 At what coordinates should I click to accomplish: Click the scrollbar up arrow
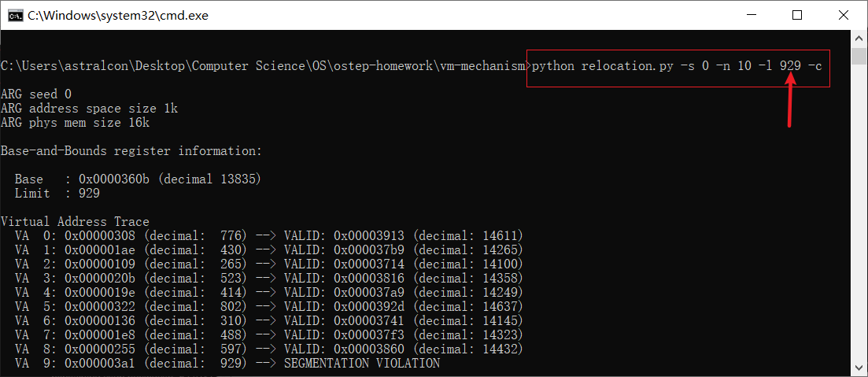pos(859,38)
